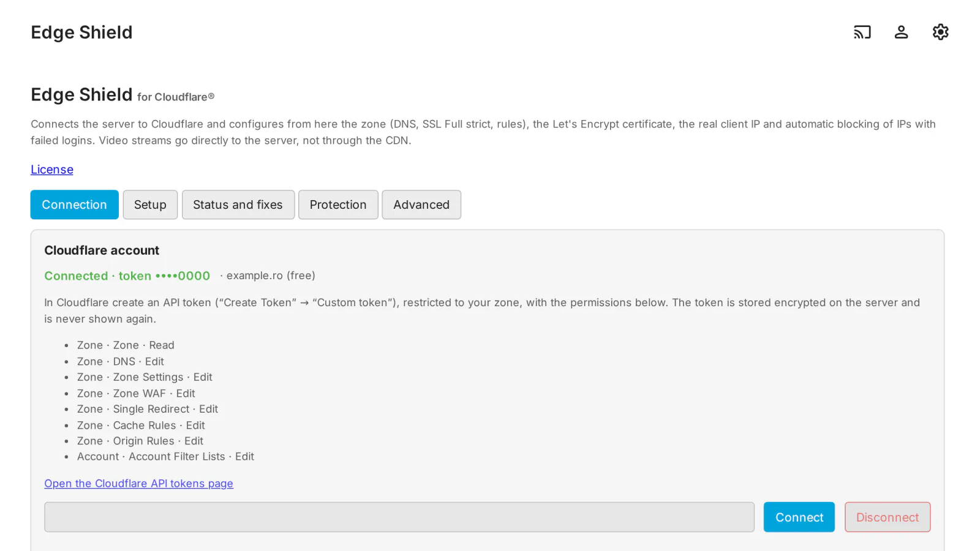Open the Setup tab

point(150,204)
